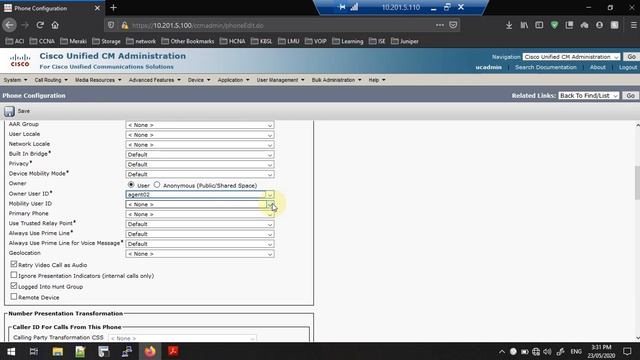Open the Mobility User ID dropdown

(200, 204)
